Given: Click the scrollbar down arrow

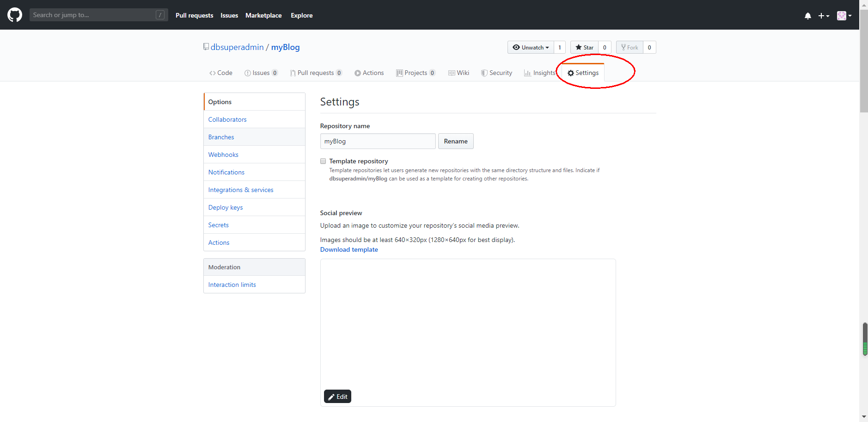Looking at the screenshot, I should [x=864, y=418].
